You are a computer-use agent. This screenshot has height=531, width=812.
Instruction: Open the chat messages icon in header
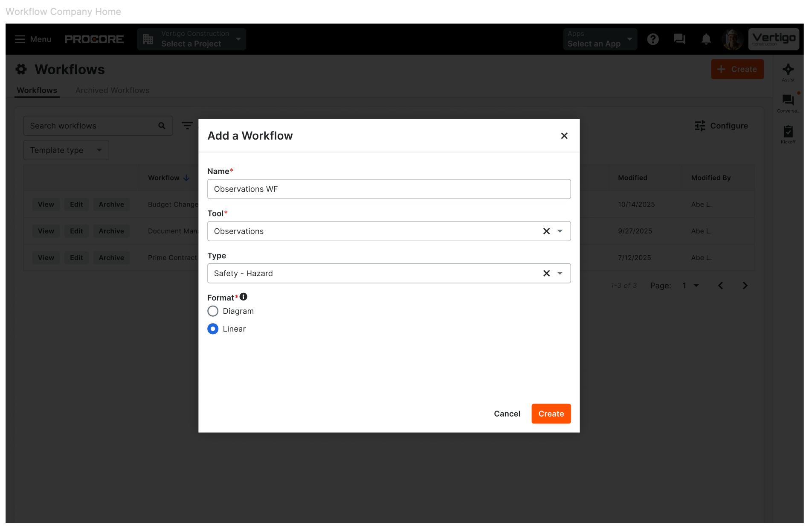[x=679, y=39]
